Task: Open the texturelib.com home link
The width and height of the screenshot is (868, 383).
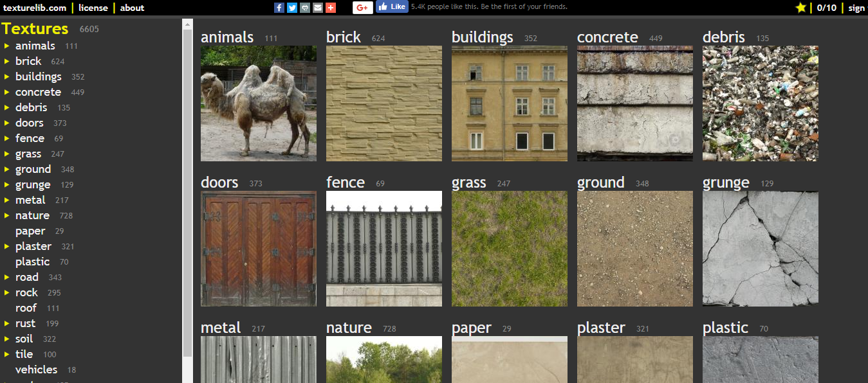Action: pos(33,8)
